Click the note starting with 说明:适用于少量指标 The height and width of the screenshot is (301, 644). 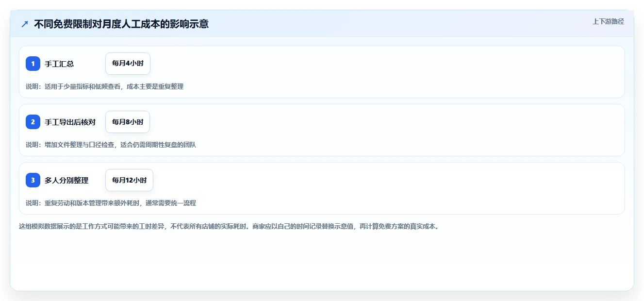pos(104,86)
